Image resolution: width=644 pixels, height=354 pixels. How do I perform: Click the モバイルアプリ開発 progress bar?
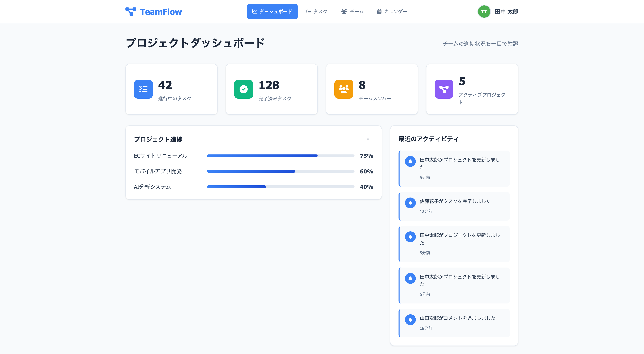pos(281,171)
